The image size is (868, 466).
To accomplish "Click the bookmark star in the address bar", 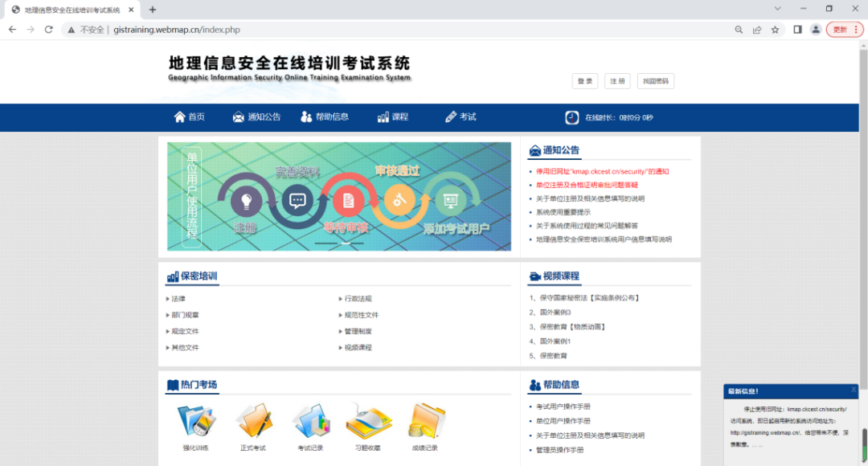I will pyautogui.click(x=774, y=29).
